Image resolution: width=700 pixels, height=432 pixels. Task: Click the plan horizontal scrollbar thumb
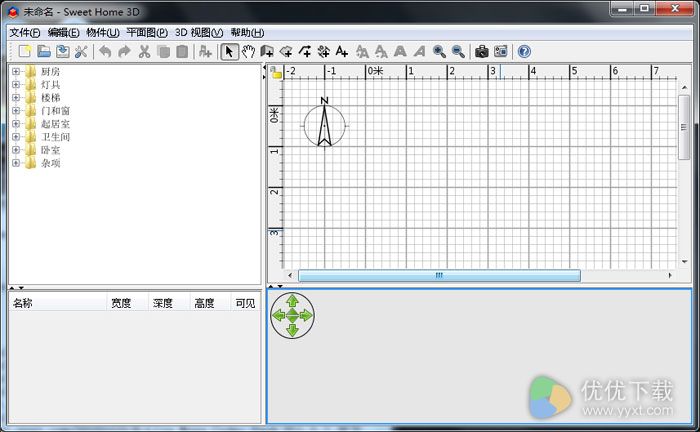[x=439, y=275]
